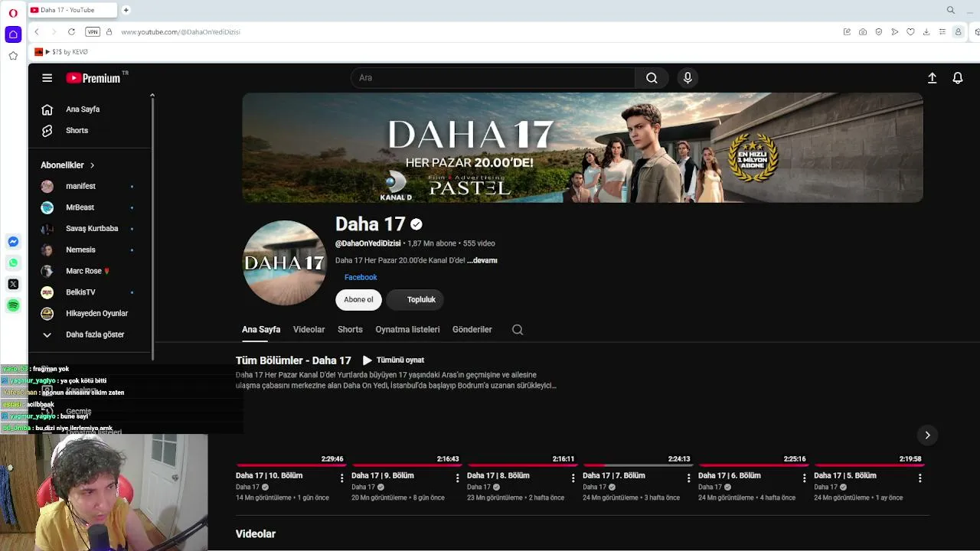The image size is (980, 551).
Task: Click the browser address bar URL
Action: tap(181, 32)
